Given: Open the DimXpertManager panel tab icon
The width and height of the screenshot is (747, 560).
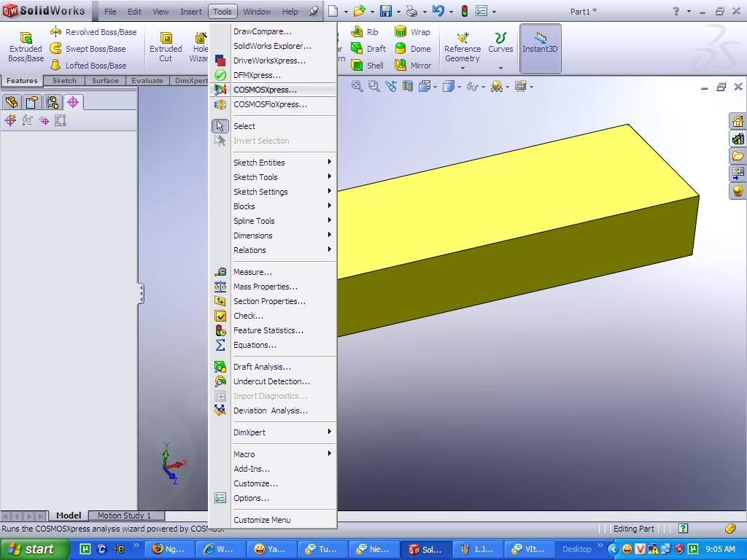Looking at the screenshot, I should (x=73, y=102).
